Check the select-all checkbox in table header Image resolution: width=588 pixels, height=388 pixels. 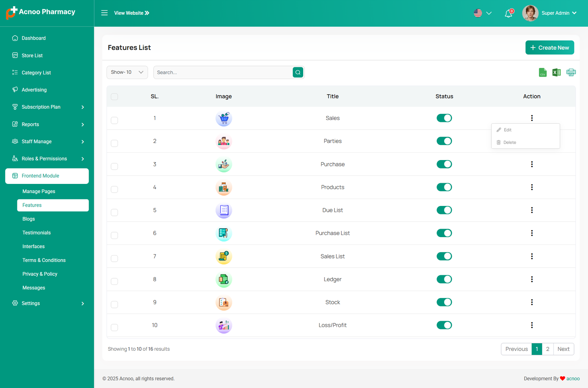tap(114, 97)
